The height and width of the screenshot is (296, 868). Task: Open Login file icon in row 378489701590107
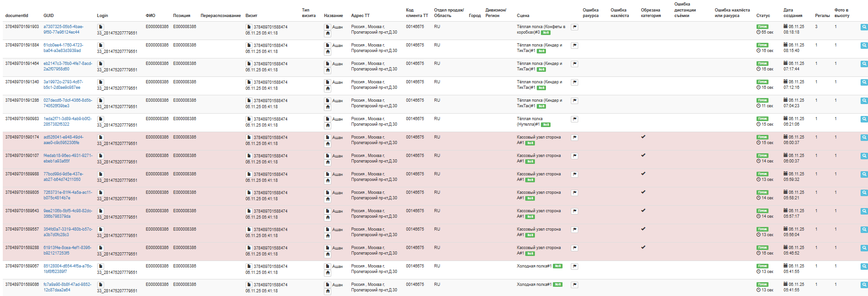100,156
